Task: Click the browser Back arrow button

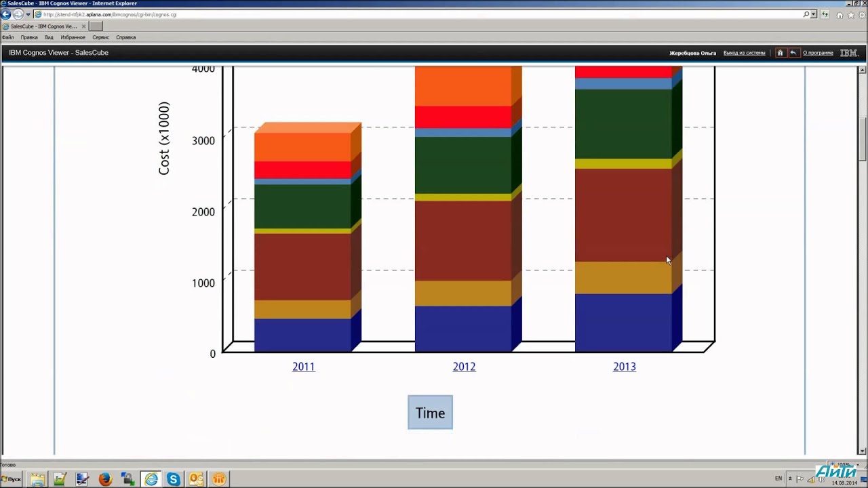Action: click(6, 14)
